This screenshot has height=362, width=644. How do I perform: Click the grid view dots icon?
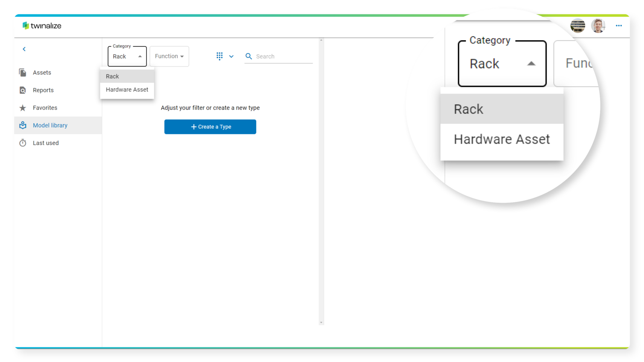pyautogui.click(x=220, y=56)
